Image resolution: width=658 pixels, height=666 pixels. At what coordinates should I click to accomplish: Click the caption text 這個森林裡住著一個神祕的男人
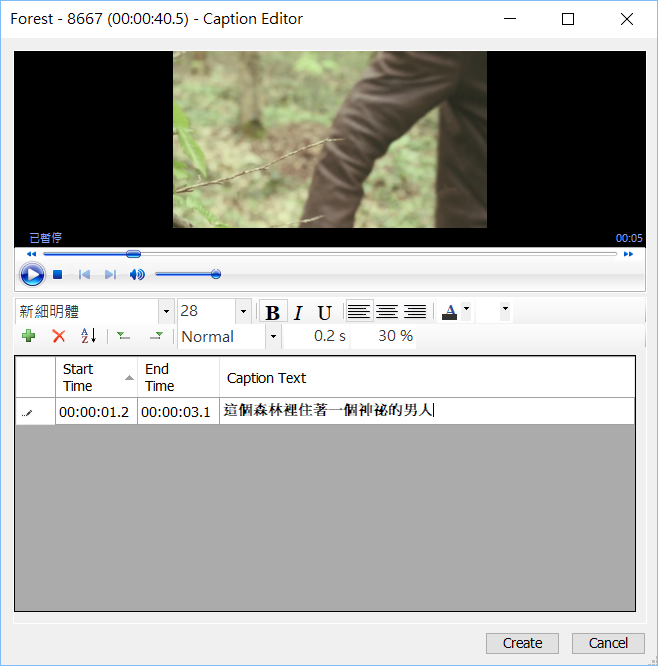(x=328, y=410)
